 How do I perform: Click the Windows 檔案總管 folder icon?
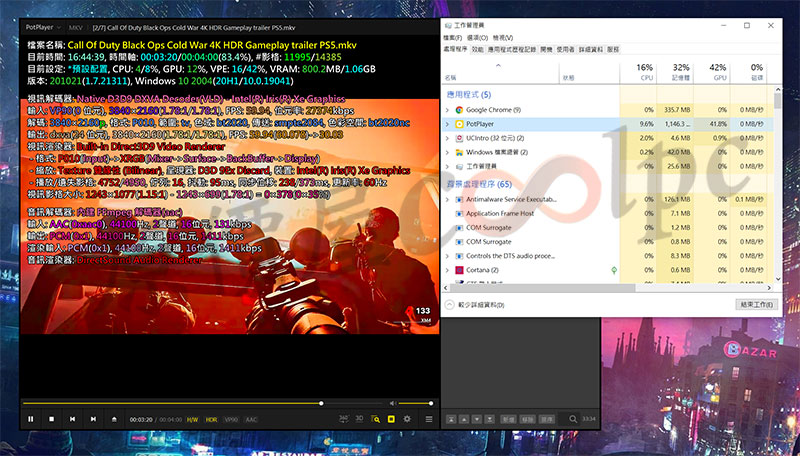point(459,152)
